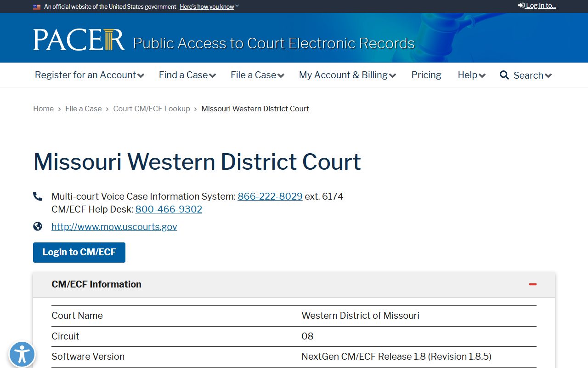Click the phone icon beside Voice Case Information
Screen dimensions: 588x368
click(x=38, y=196)
